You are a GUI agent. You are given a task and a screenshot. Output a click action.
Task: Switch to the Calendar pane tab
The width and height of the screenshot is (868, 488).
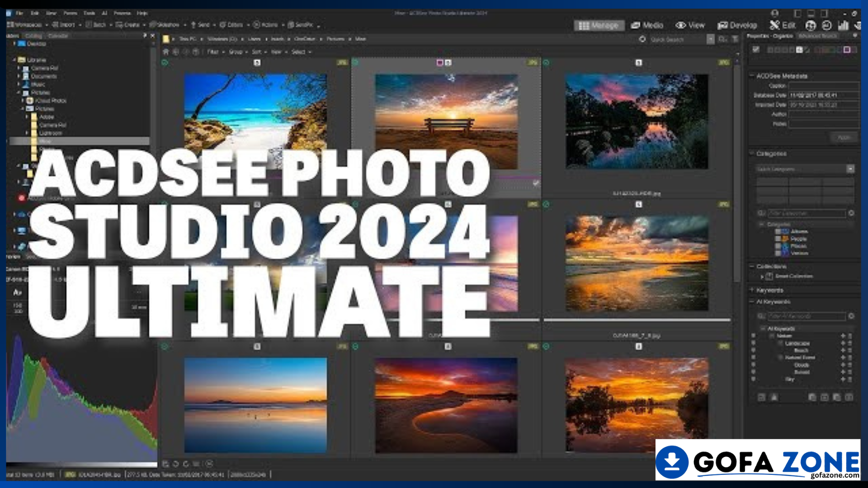[x=57, y=36]
